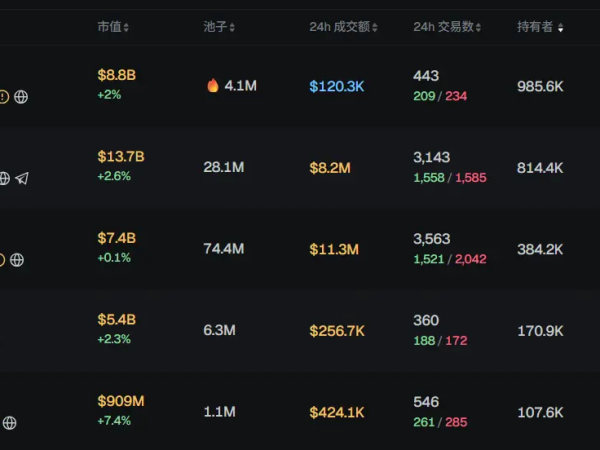Select market cap $7.4B
The width and height of the screenshot is (600, 450).
pyautogui.click(x=117, y=238)
